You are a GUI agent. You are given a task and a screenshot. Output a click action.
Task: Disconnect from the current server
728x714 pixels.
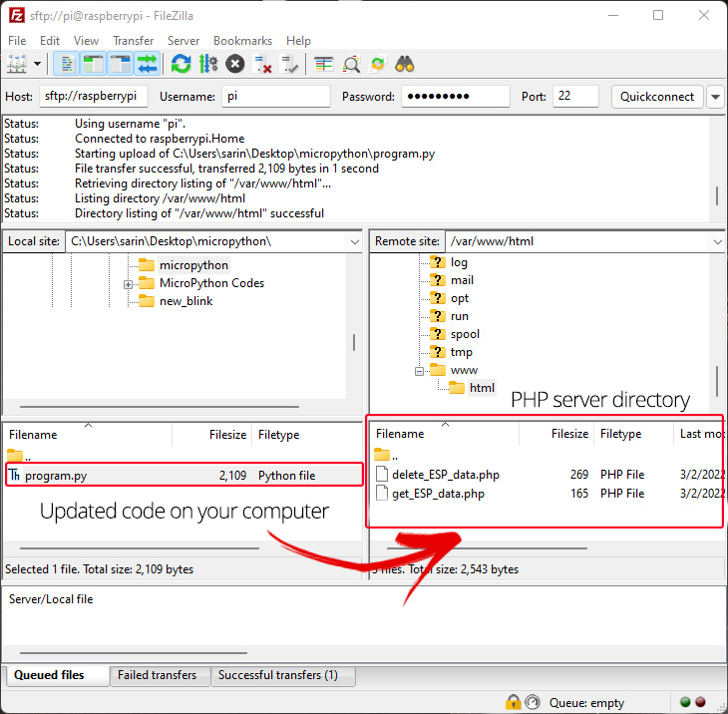click(x=262, y=64)
